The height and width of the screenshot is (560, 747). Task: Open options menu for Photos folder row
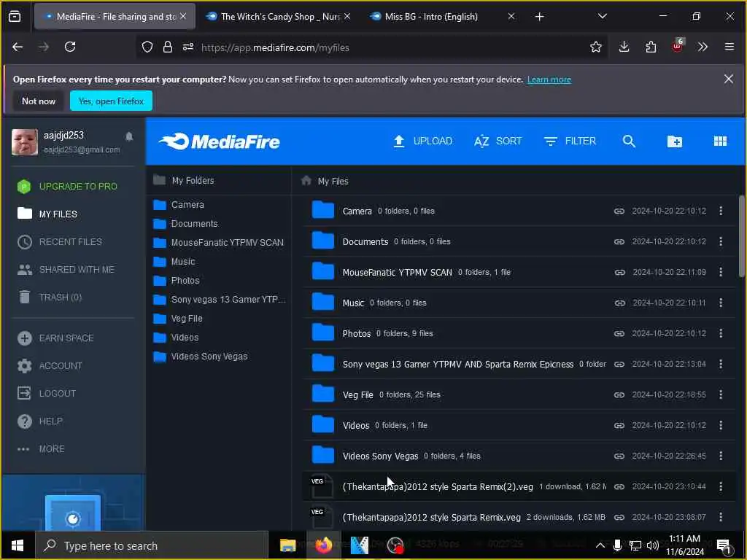[721, 333]
